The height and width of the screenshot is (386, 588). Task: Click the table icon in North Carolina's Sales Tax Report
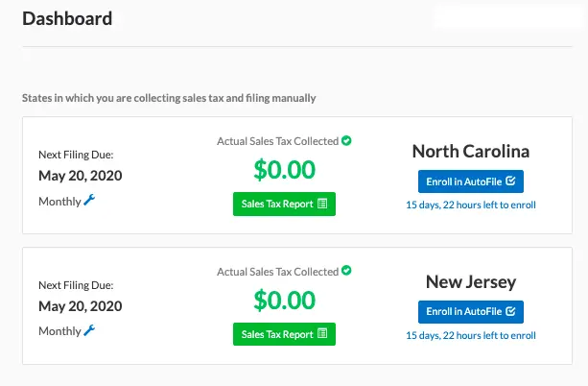(322, 204)
